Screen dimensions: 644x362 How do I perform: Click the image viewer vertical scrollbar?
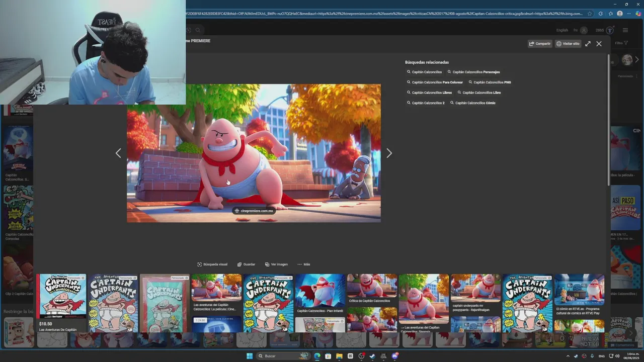point(608,121)
